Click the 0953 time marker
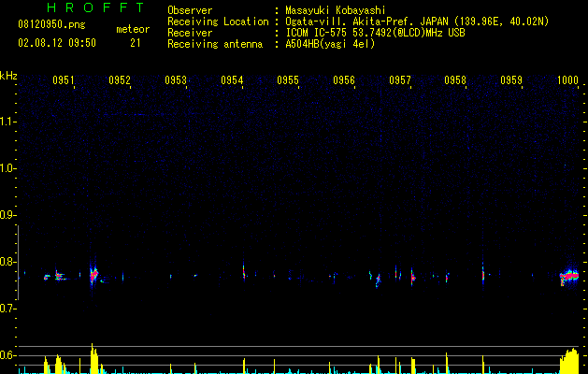The width and height of the screenshot is (588, 374). (176, 80)
